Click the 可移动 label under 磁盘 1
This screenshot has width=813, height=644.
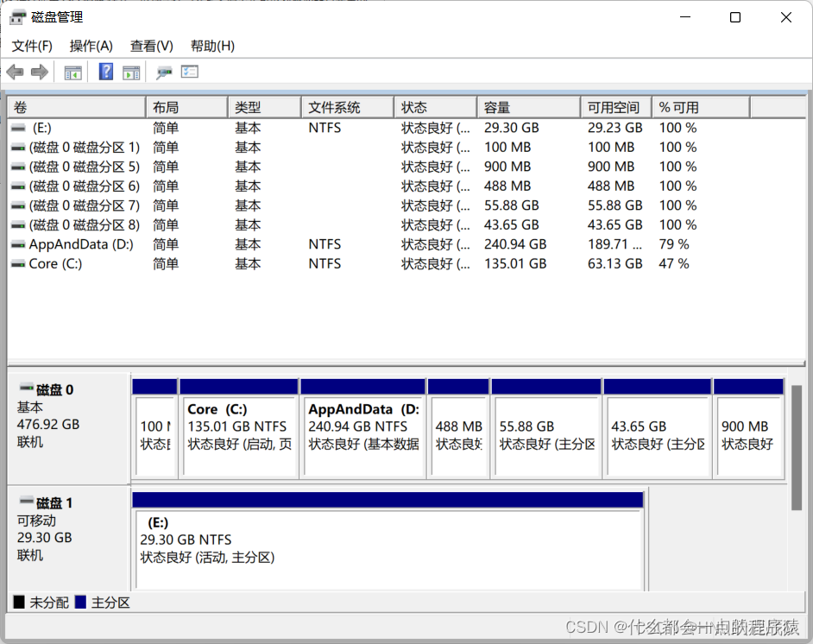36,521
